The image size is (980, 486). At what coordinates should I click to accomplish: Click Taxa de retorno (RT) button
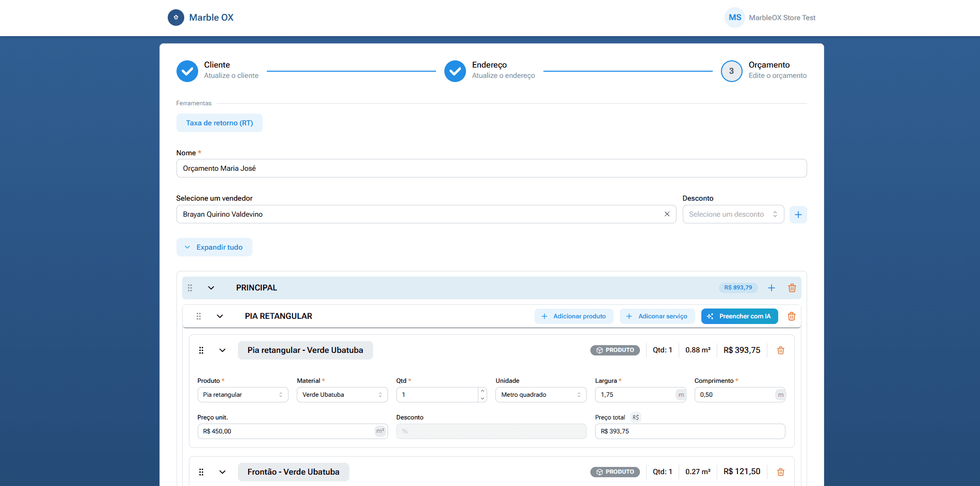[219, 123]
